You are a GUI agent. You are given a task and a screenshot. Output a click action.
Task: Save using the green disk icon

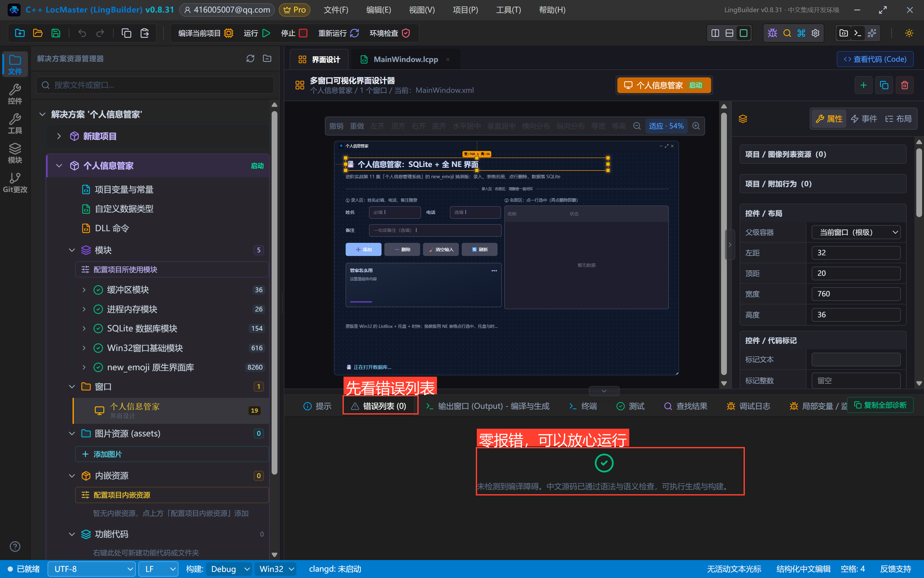56,33
